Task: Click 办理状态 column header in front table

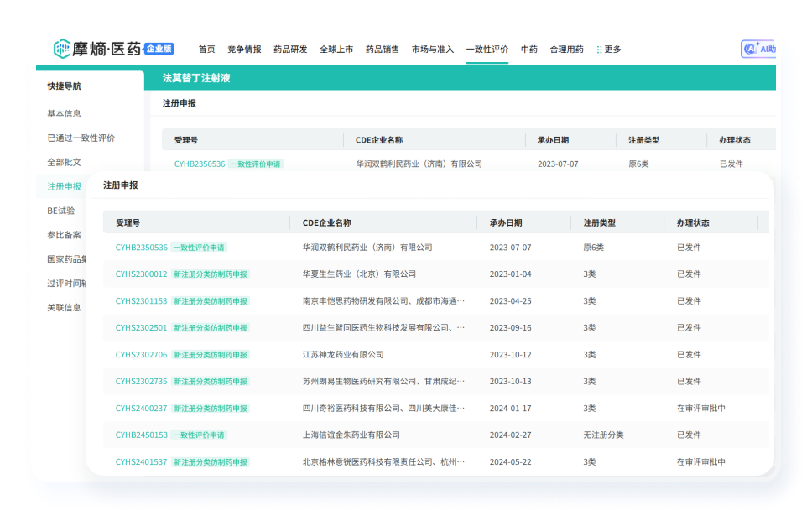Action: [x=693, y=223]
